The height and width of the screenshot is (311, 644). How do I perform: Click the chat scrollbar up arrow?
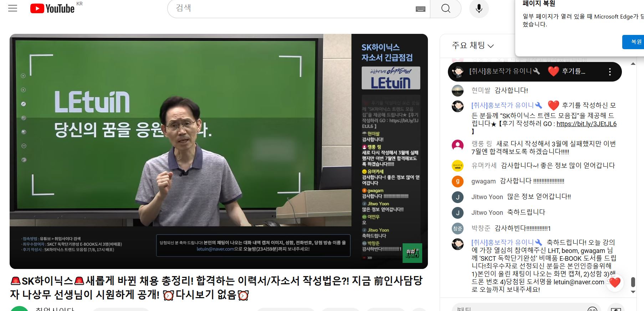pos(633,64)
